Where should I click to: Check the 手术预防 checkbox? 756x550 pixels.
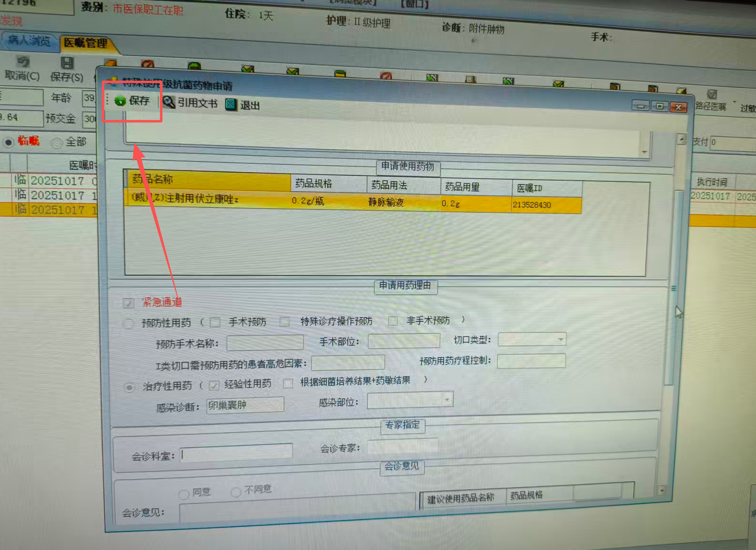pos(215,322)
